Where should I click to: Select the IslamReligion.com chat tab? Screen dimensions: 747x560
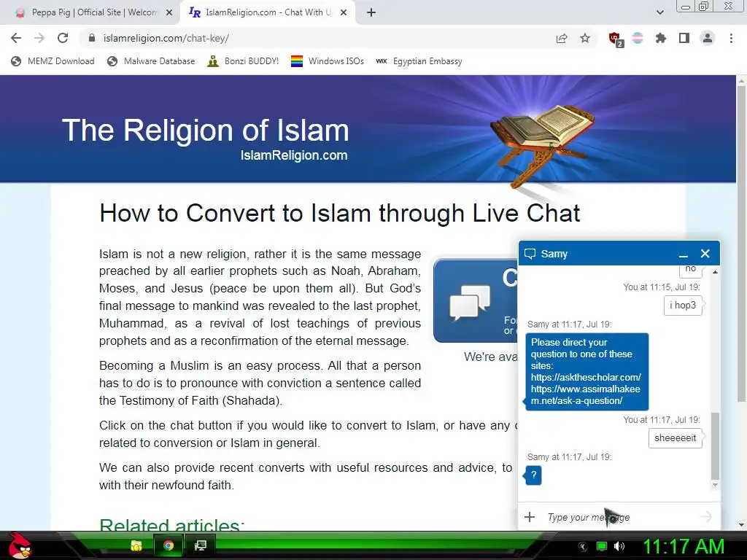point(268,12)
